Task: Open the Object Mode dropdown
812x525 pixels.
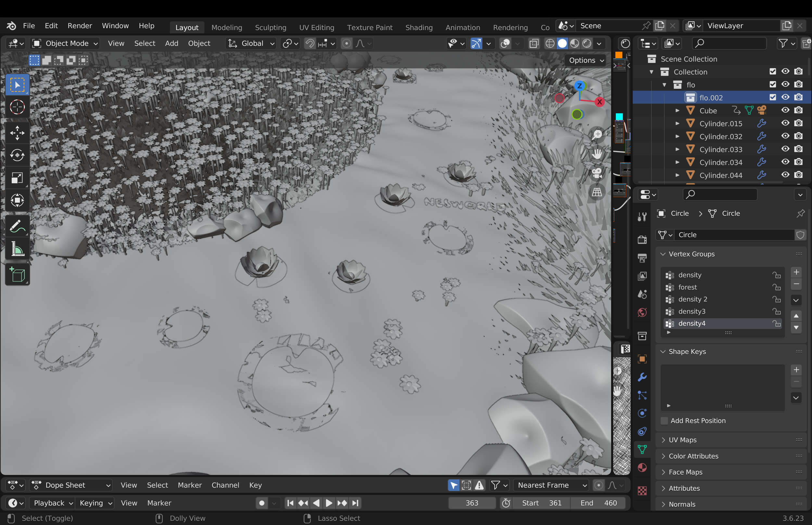Action: (65, 43)
